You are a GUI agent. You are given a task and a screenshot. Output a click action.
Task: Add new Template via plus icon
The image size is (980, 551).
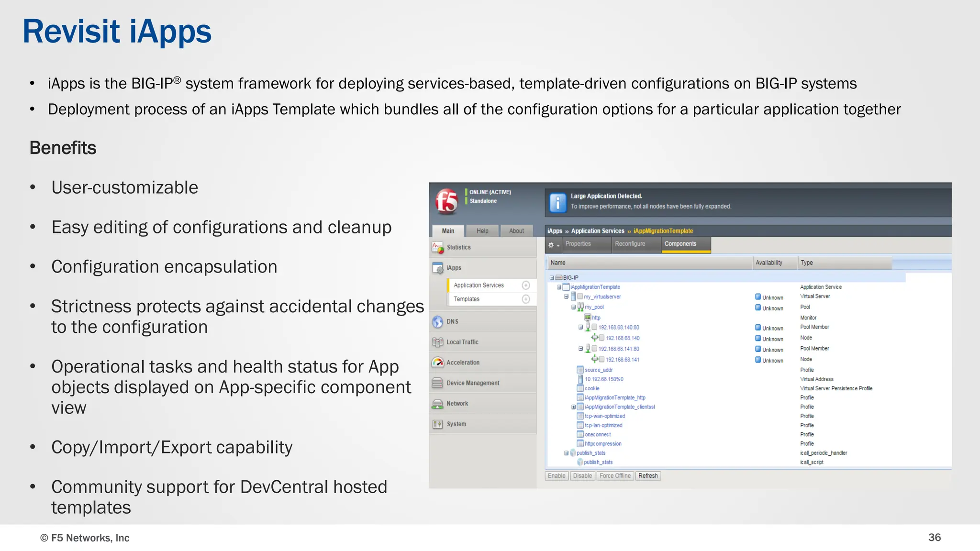click(526, 299)
